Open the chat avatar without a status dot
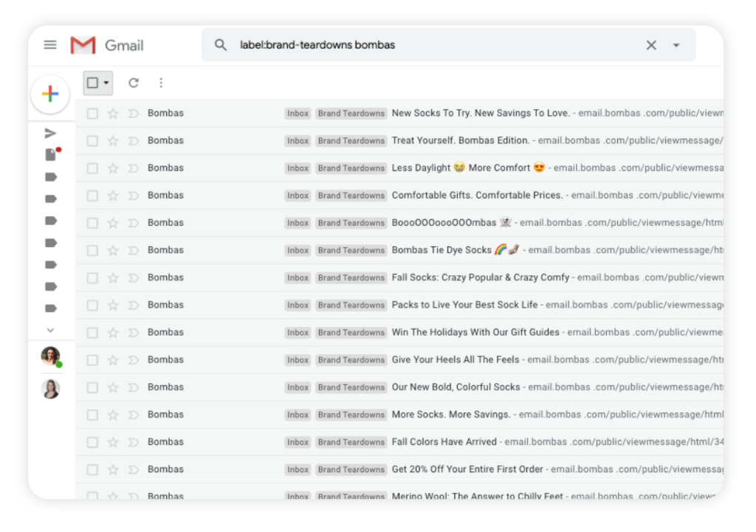Image resolution: width=756 pixels, height=532 pixels. (x=51, y=390)
